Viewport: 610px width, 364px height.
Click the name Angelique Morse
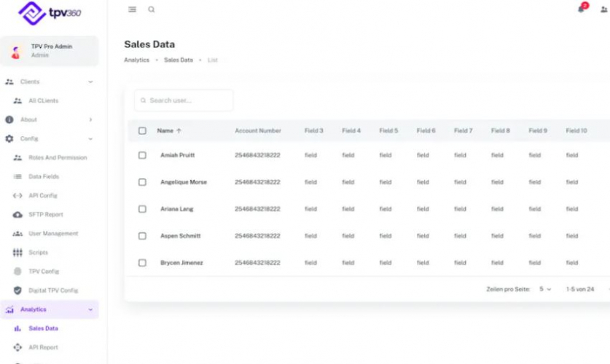pos(184,182)
